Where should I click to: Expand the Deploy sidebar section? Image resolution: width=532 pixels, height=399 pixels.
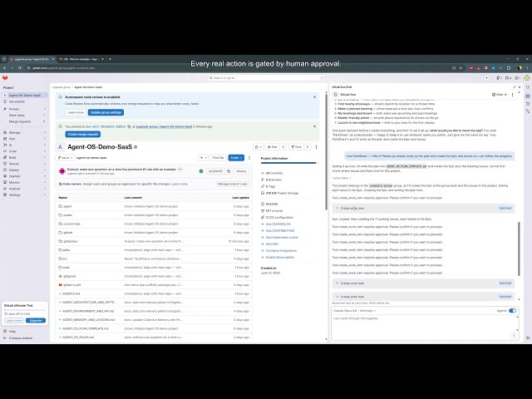(24, 170)
